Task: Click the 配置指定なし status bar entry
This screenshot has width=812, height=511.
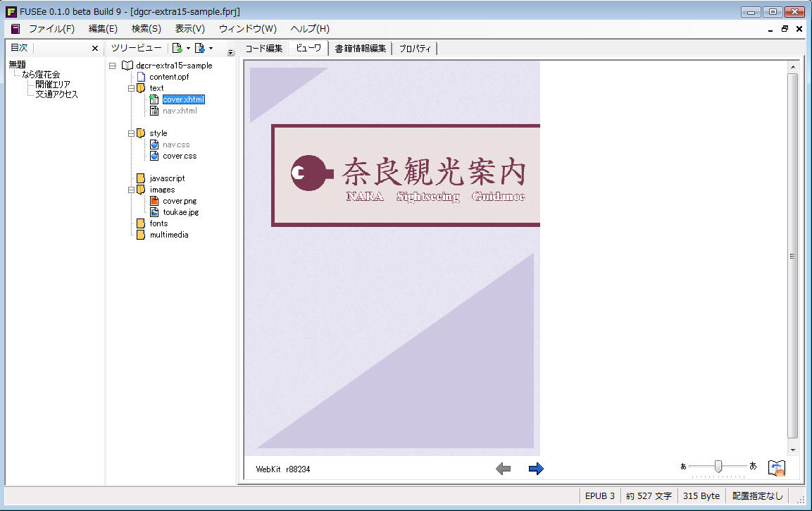Action: tap(757, 496)
